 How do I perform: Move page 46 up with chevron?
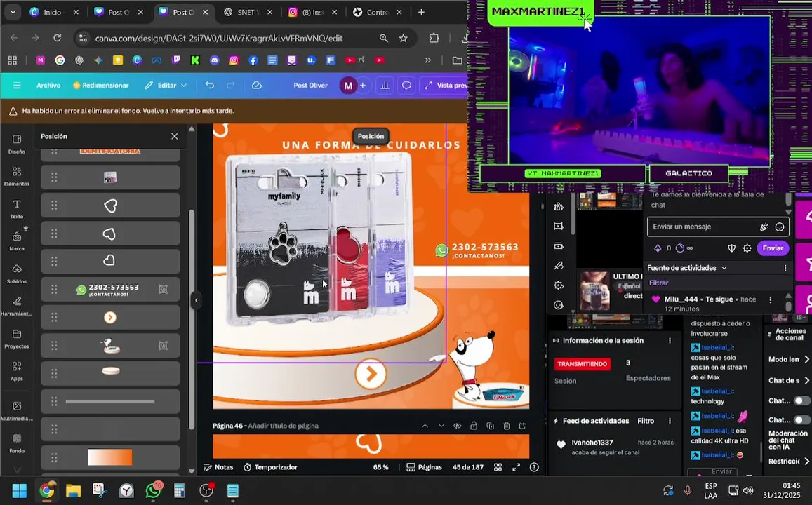[x=425, y=426]
